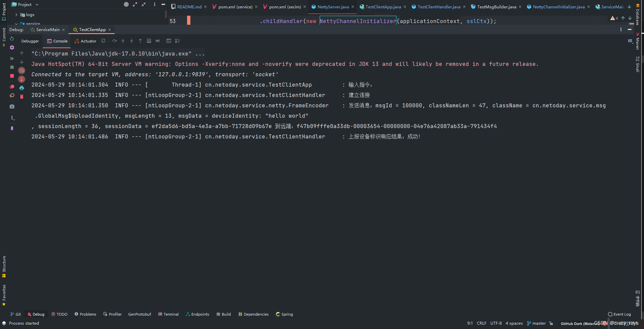Toggle soft-wrap for console output
This screenshot has width=644, height=329.
pos(22,71)
